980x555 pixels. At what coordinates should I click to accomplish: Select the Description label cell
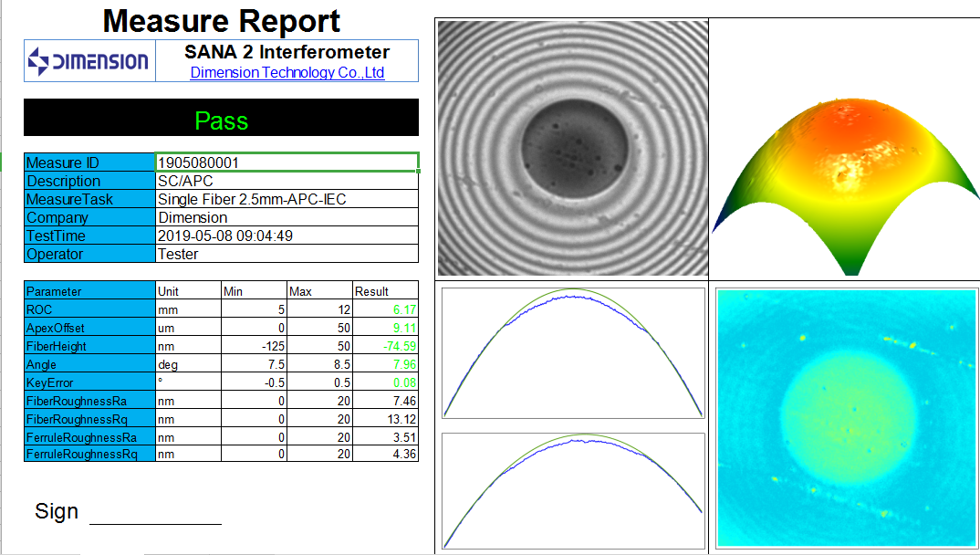coord(89,181)
